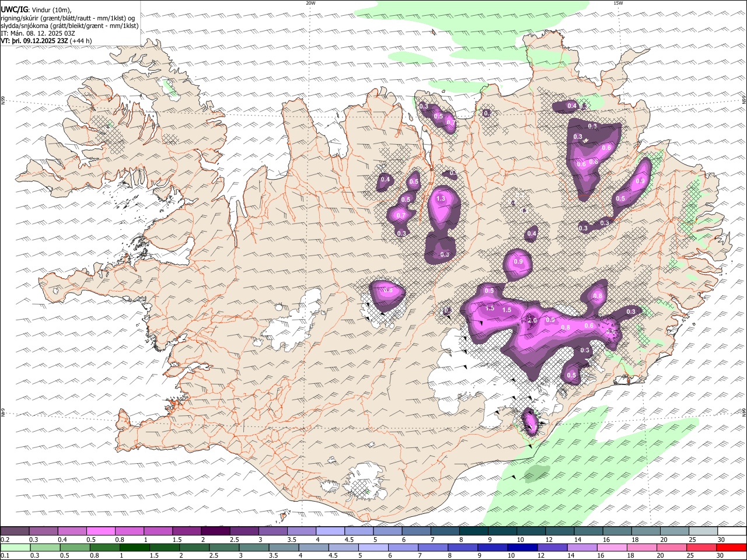Pick the upper-row swatch starting at 1.5
Image resolution: width=747 pixels, height=560 pixels.
(x=187, y=531)
